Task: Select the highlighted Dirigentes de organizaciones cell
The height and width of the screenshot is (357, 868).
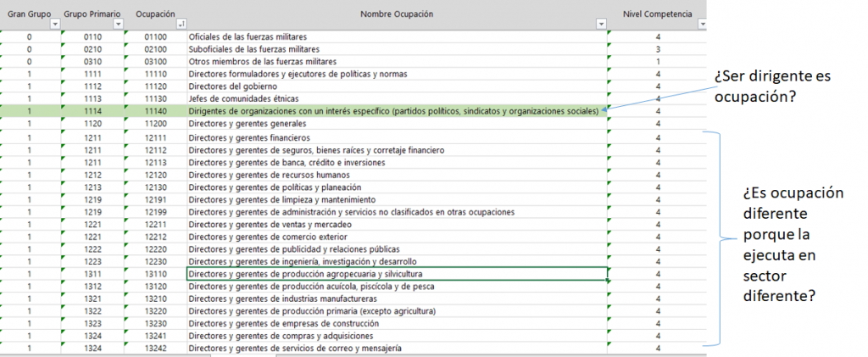Action: pyautogui.click(x=393, y=111)
